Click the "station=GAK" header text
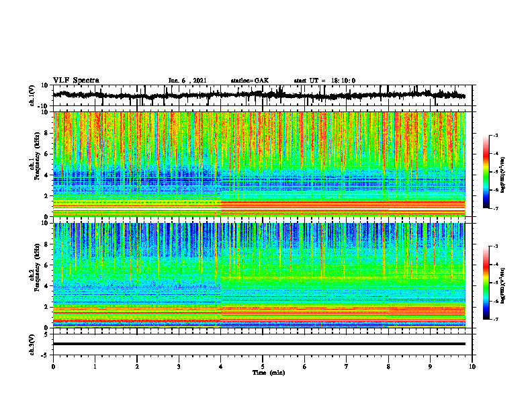The width and height of the screenshot is (532, 411). [x=250, y=81]
